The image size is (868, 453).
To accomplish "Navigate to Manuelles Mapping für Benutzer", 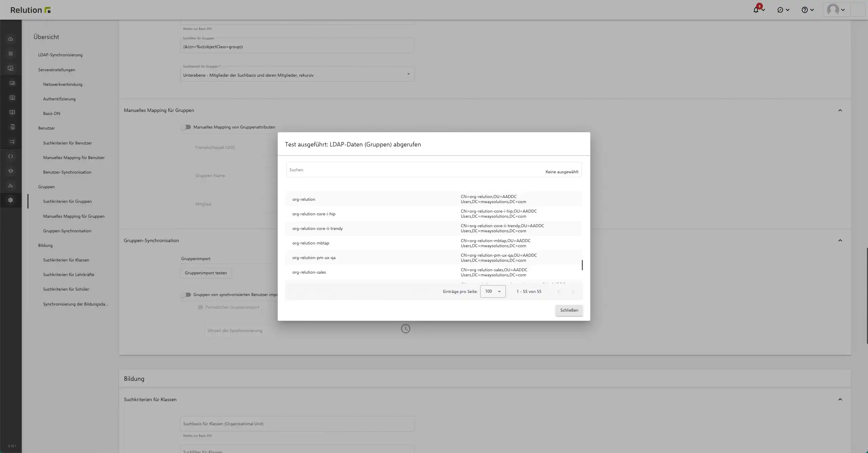I will (x=74, y=158).
